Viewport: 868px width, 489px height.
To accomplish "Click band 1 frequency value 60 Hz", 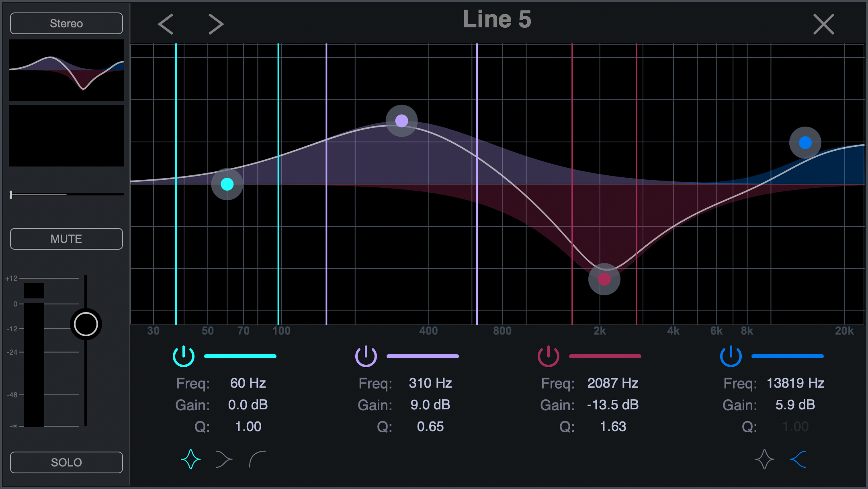I will (248, 383).
